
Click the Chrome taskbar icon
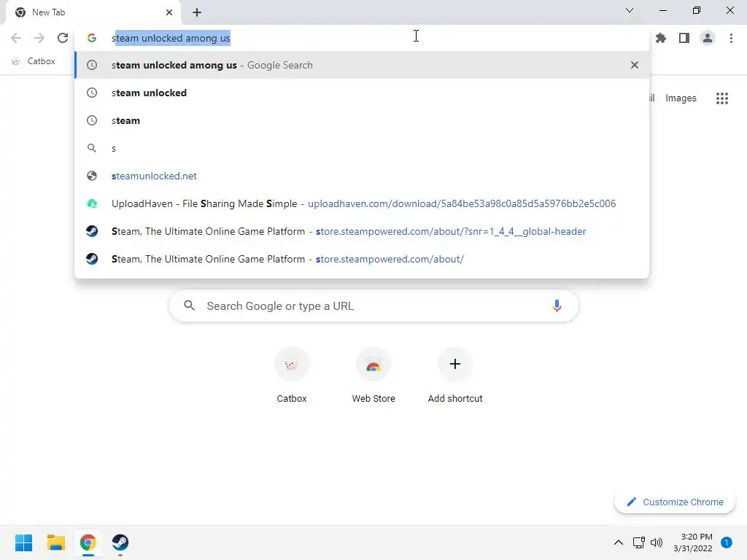coord(88,542)
